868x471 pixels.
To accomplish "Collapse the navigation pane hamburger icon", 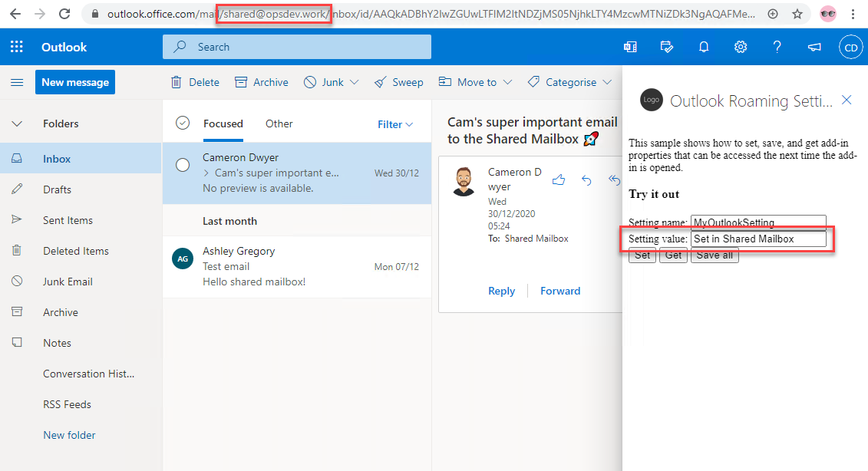I will [17, 82].
